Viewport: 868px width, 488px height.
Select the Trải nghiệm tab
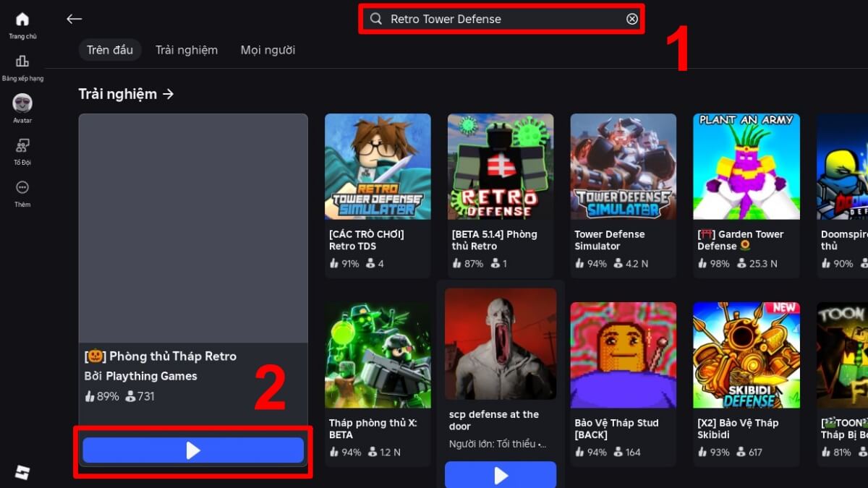pos(187,50)
